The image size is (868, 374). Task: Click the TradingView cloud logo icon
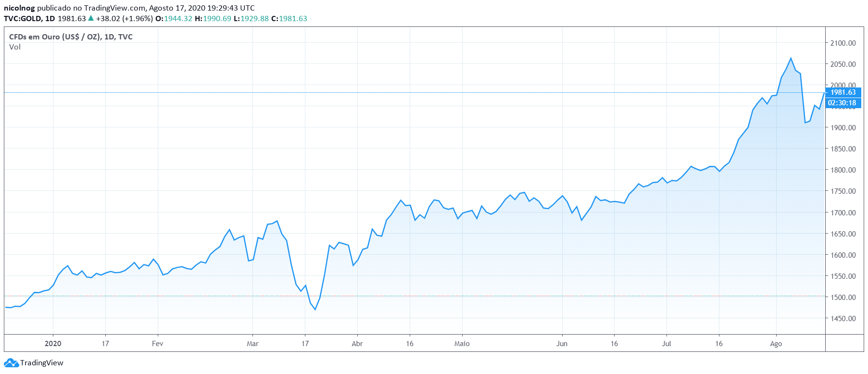(11, 363)
